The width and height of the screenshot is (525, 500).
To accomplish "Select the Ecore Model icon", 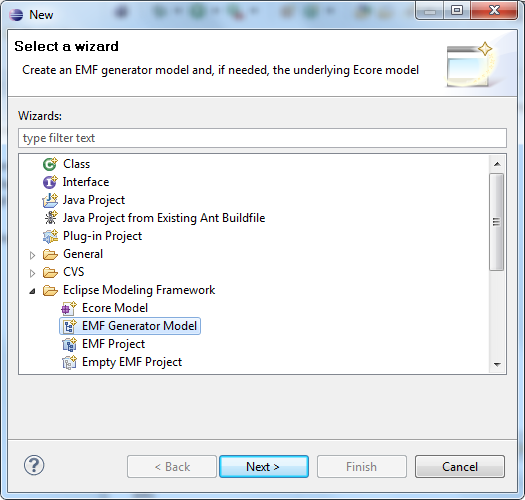I will (69, 308).
